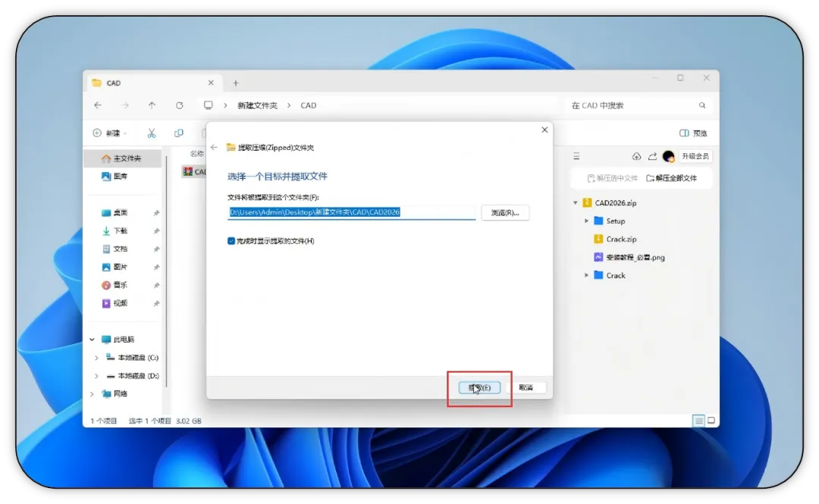The width and height of the screenshot is (819, 504).
Task: Unpin 桌面 via its pin icon
Action: pyautogui.click(x=156, y=213)
